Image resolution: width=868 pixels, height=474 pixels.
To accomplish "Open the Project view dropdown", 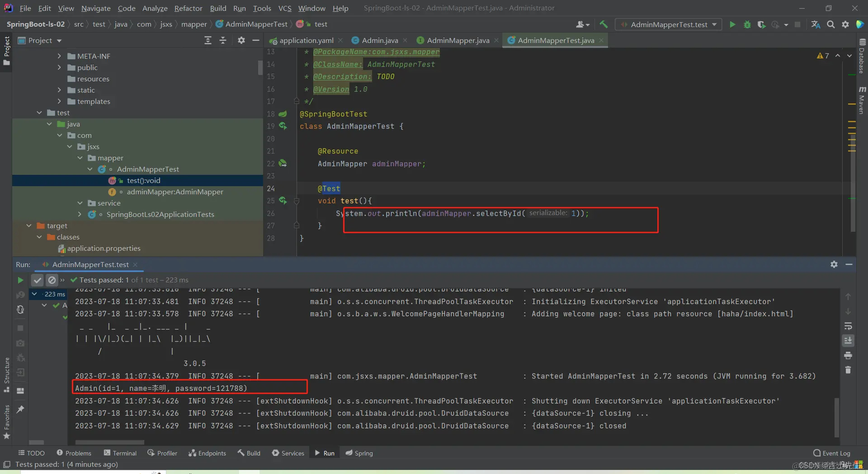I will (40, 40).
